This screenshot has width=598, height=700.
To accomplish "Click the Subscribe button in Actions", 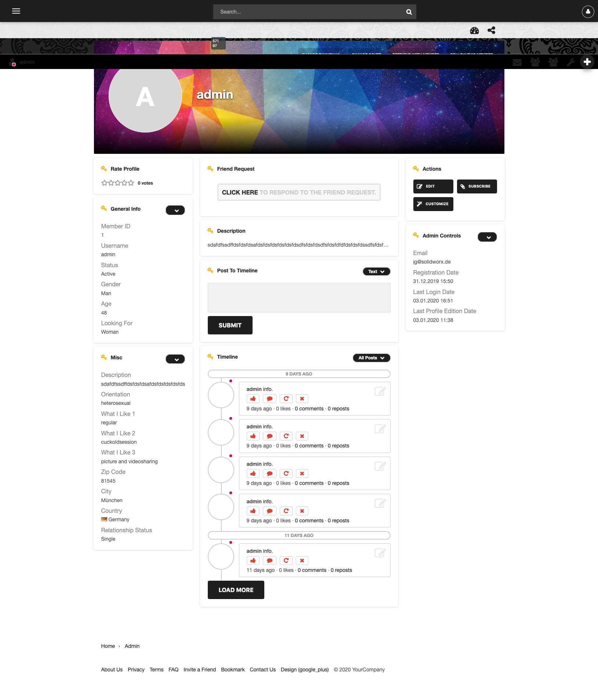I will click(476, 186).
